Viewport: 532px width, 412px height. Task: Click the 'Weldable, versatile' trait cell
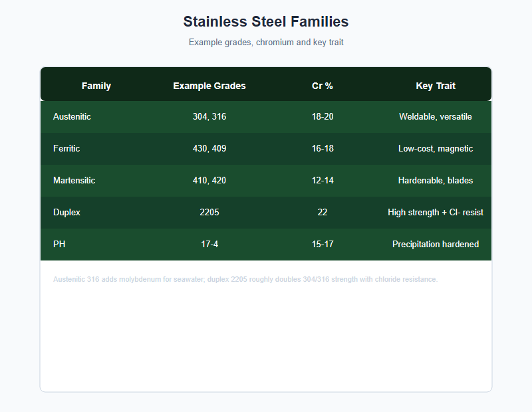(436, 117)
